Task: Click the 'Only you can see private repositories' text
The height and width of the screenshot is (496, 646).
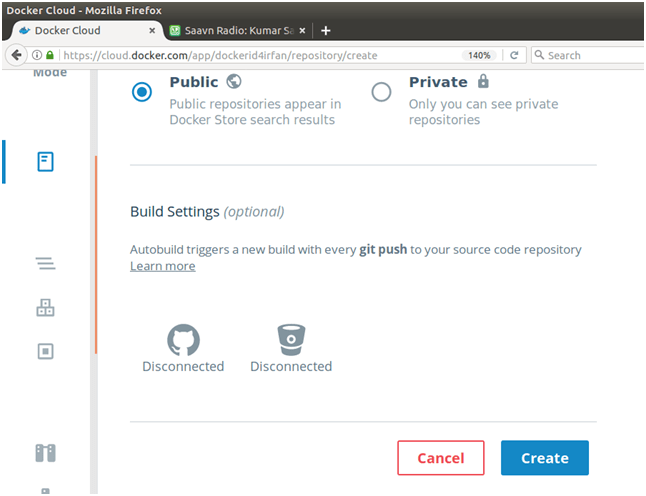Action: [x=483, y=112]
